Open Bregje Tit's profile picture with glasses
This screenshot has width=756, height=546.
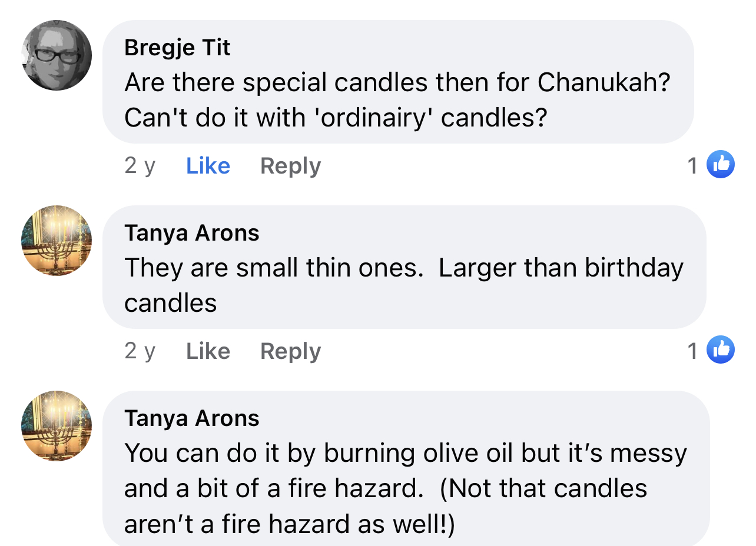coord(57,55)
